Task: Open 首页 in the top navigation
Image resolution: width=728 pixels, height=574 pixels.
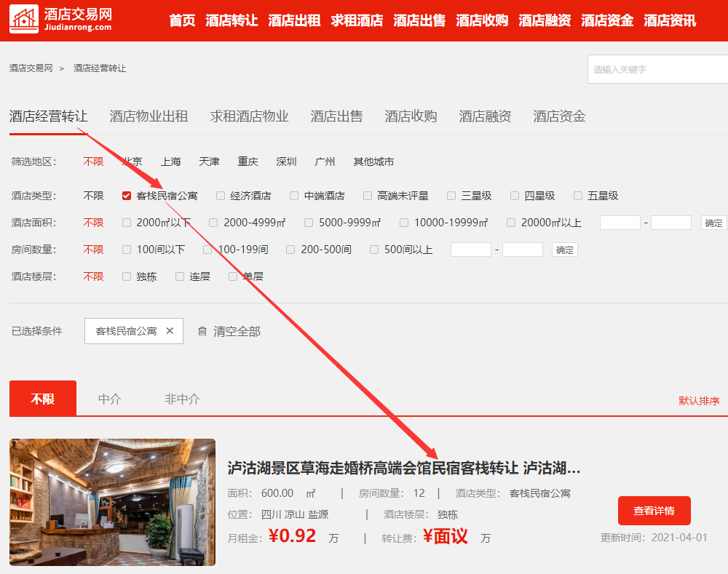Action: (x=182, y=21)
